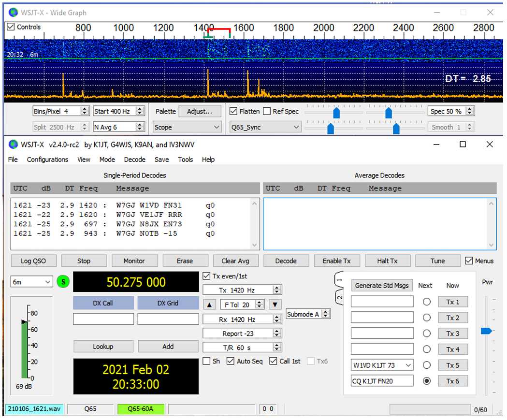Click the Palette Adjust... button
The width and height of the screenshot is (507, 420).
(200, 111)
